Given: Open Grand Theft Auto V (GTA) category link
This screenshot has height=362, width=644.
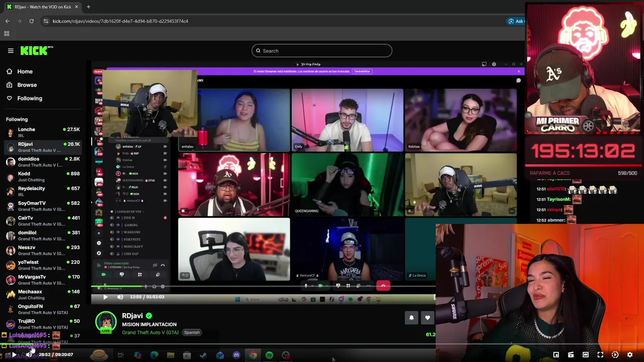Looking at the screenshot, I should (x=150, y=332).
